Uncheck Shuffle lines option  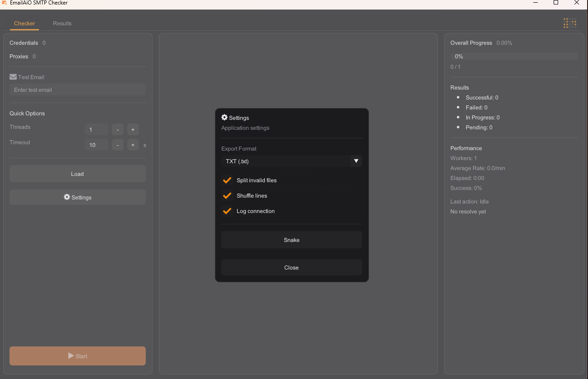(x=227, y=195)
